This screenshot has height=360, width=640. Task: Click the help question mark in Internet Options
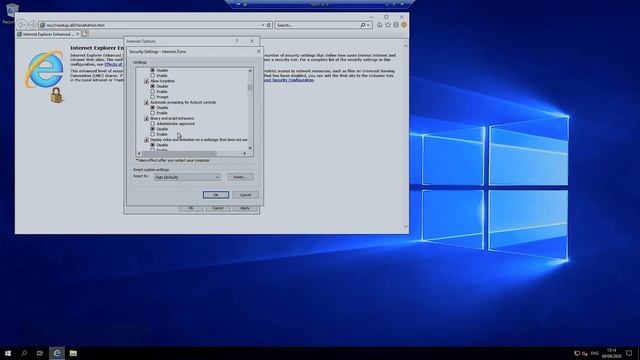pos(237,41)
